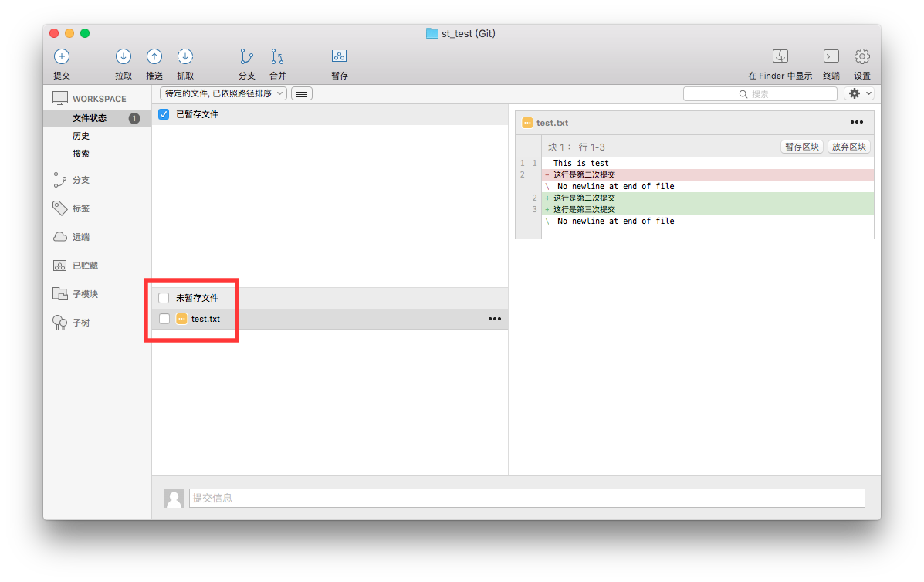Click the 'This is test' diff line
The width and height of the screenshot is (924, 582).
[x=581, y=163]
